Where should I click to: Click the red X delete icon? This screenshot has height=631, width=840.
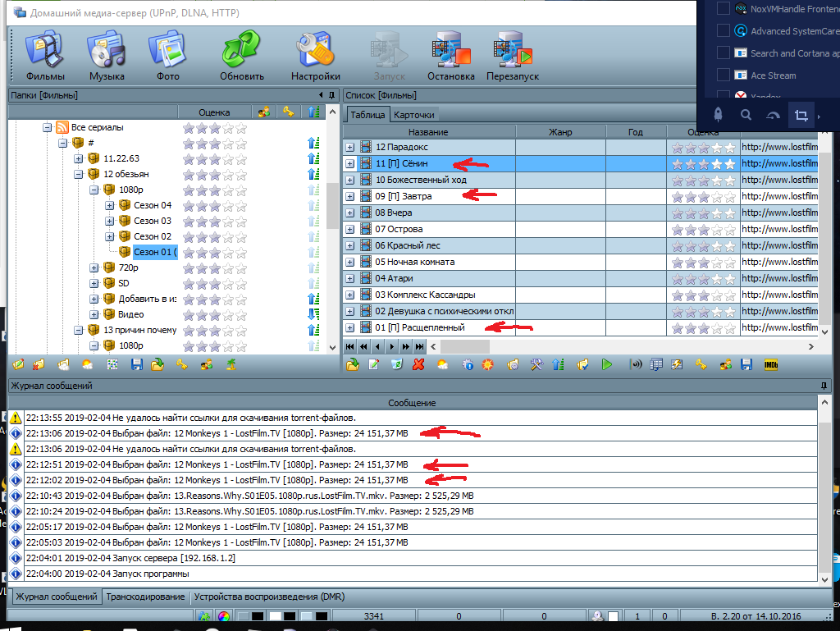(x=418, y=365)
